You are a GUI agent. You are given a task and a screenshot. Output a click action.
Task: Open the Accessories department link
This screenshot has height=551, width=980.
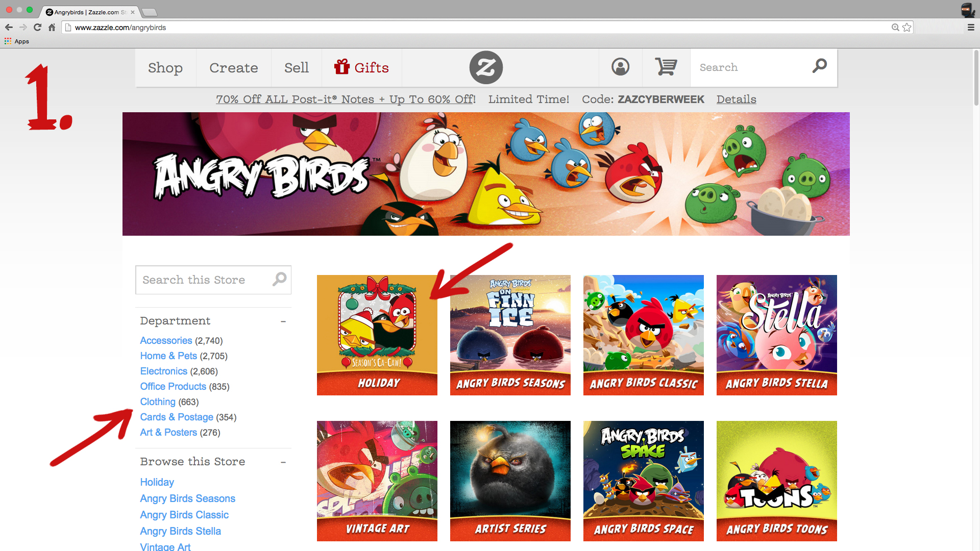pos(166,340)
